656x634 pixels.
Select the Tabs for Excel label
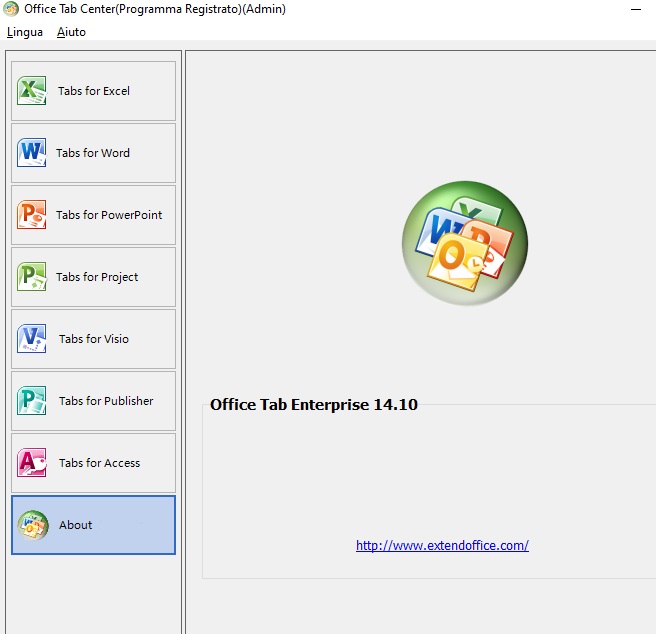(x=94, y=91)
